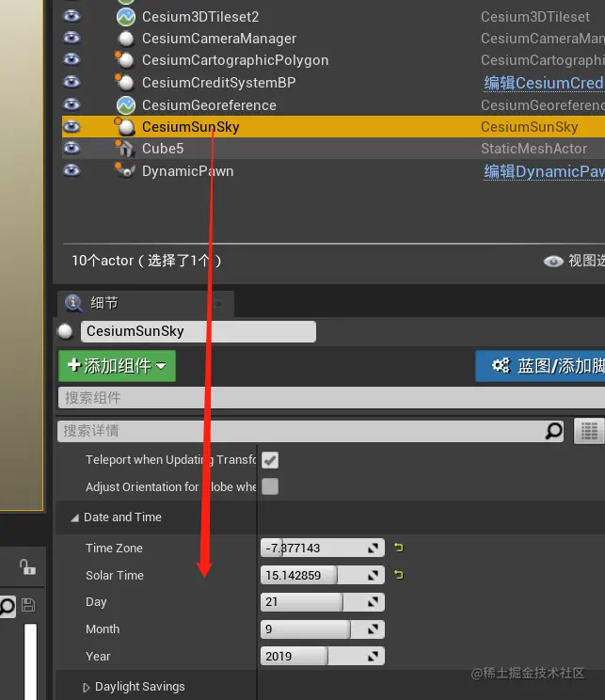Click the Year field spinner arrow
Image resolution: width=605 pixels, height=700 pixels.
(373, 657)
